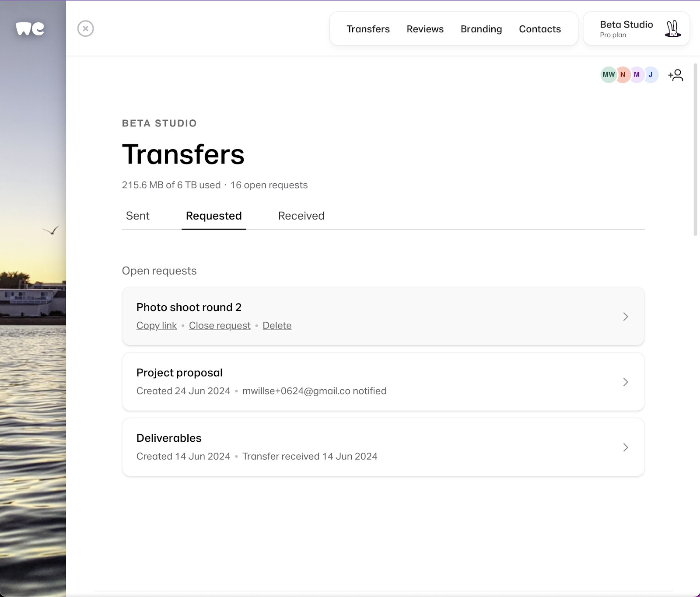Open the Reviews section

tap(425, 29)
